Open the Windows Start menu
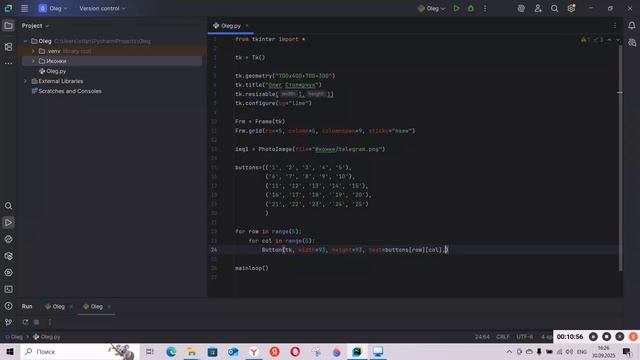 pyautogui.click(x=10, y=351)
